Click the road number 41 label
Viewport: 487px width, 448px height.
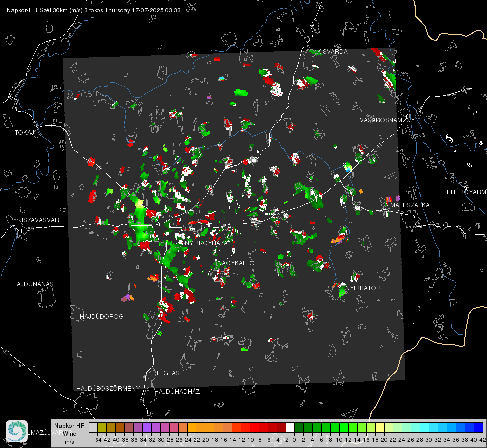(x=378, y=145)
